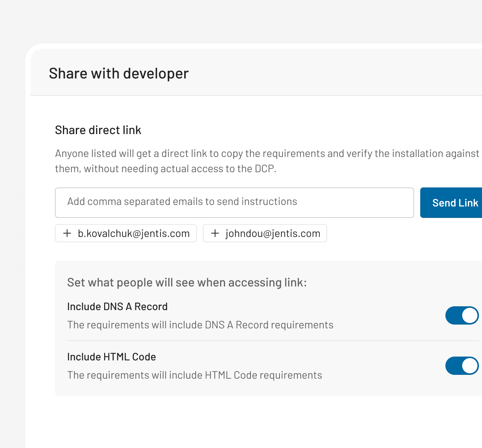Toggle the Include DNS A Record switch
The width and height of the screenshot is (482, 448).
pyautogui.click(x=462, y=315)
